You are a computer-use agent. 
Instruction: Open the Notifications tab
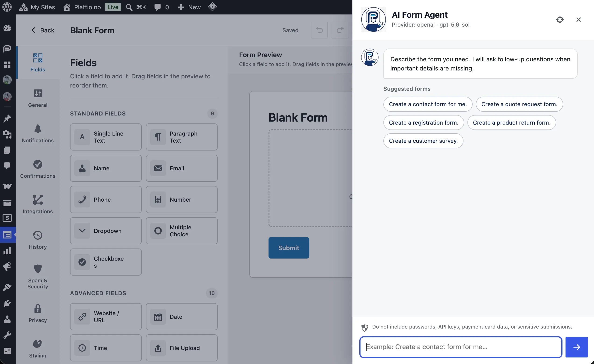[38, 133]
